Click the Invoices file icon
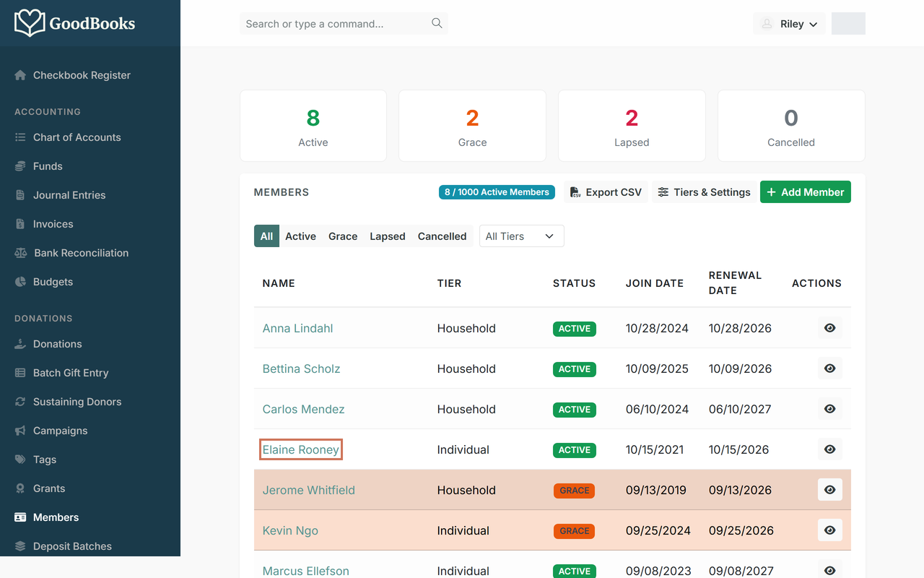This screenshot has height=578, width=924. [x=20, y=224]
